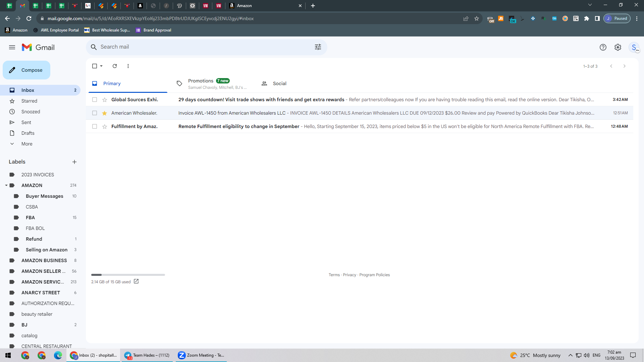
Task: Select the American Wholesalers email checkbox
Action: tap(95, 113)
